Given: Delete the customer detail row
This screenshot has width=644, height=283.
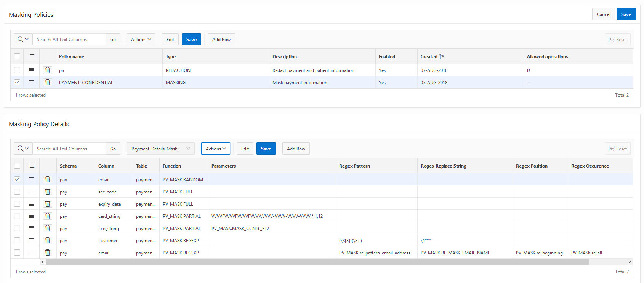Looking at the screenshot, I should [48, 240].
